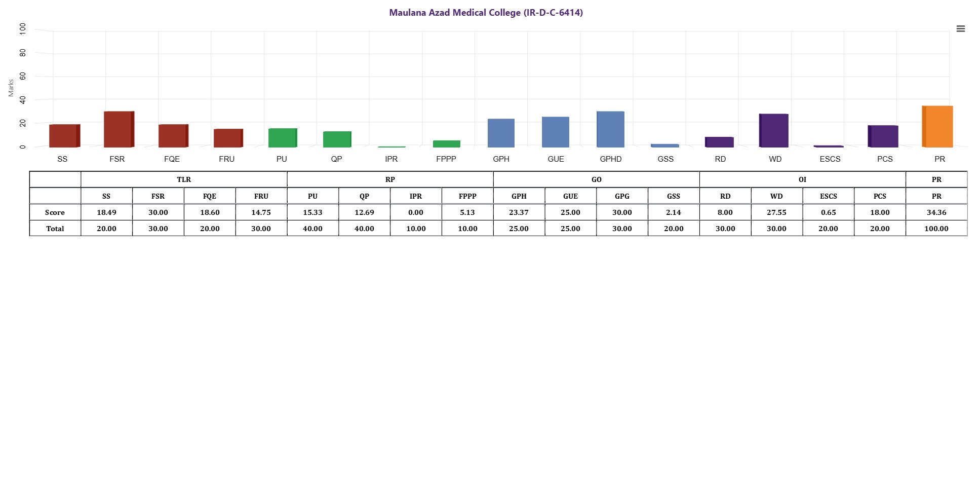The image size is (980, 479).
Task: Click the IPR score cell 0.00
Action: 416,212
